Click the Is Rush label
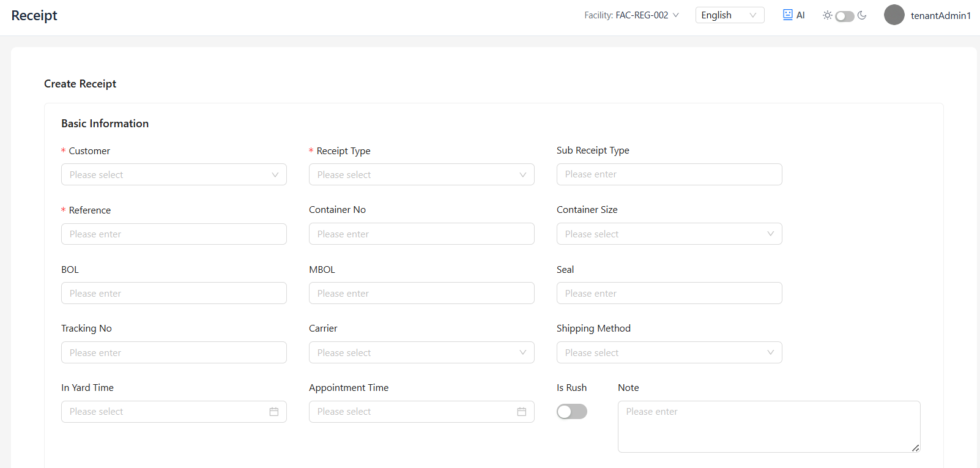The height and width of the screenshot is (468, 980). click(571, 388)
